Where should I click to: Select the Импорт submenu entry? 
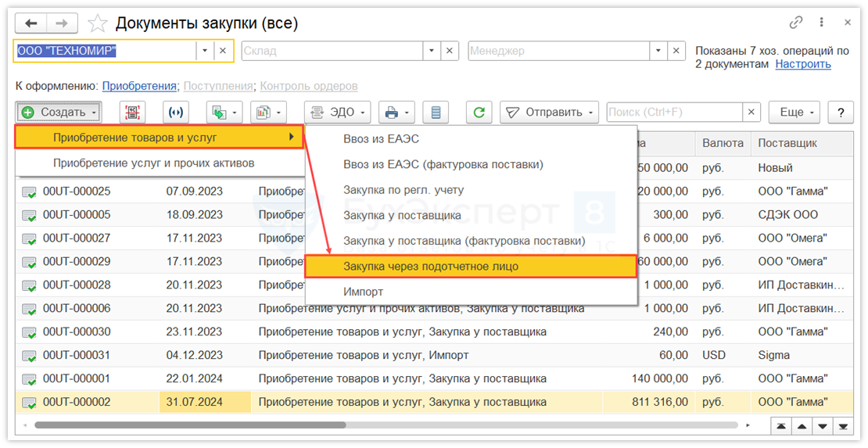coord(364,292)
